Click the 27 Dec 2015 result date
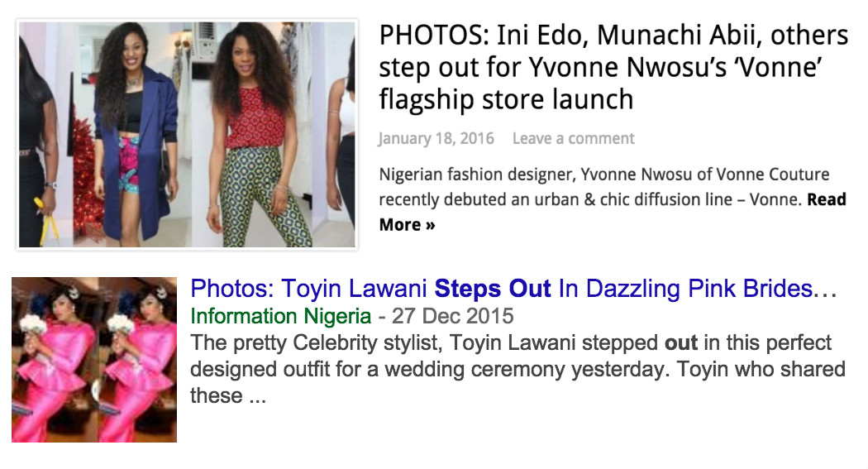868x469 pixels. click(452, 316)
